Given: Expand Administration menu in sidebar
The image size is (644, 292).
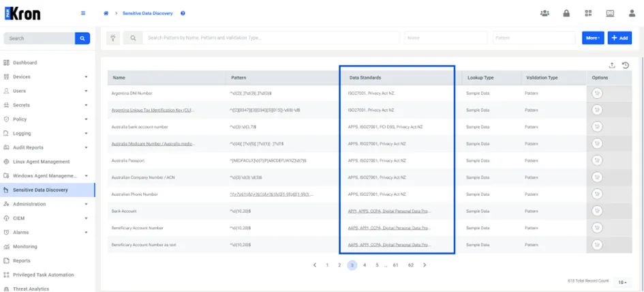Looking at the screenshot, I should (49, 204).
